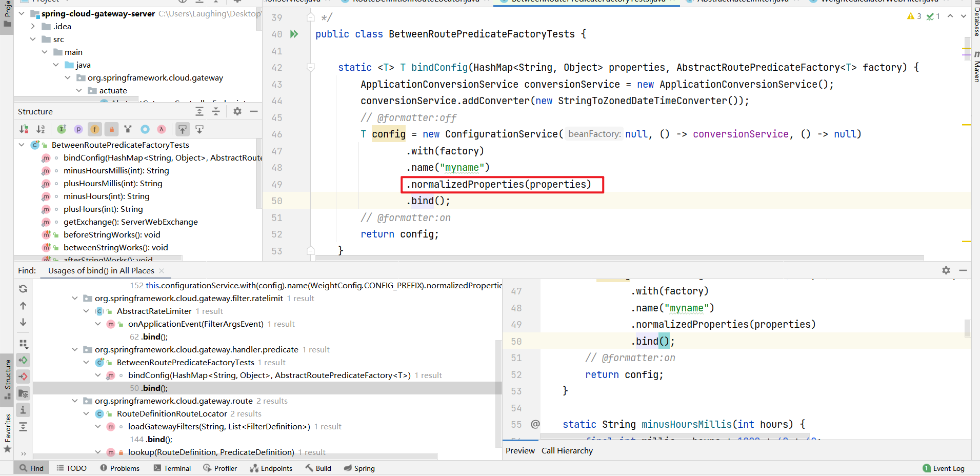
Task: Open the Problems tool window
Action: (x=120, y=468)
